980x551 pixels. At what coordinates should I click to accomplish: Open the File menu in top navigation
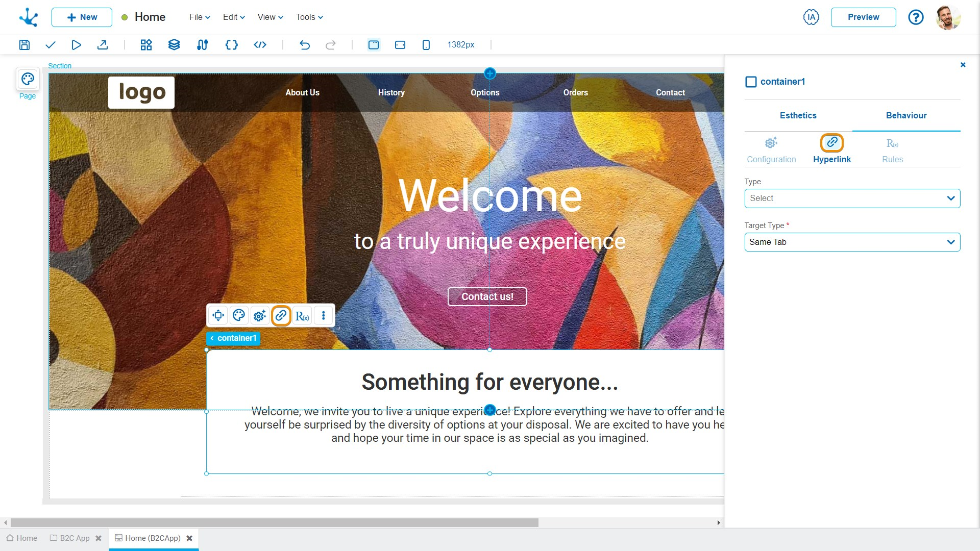point(199,17)
